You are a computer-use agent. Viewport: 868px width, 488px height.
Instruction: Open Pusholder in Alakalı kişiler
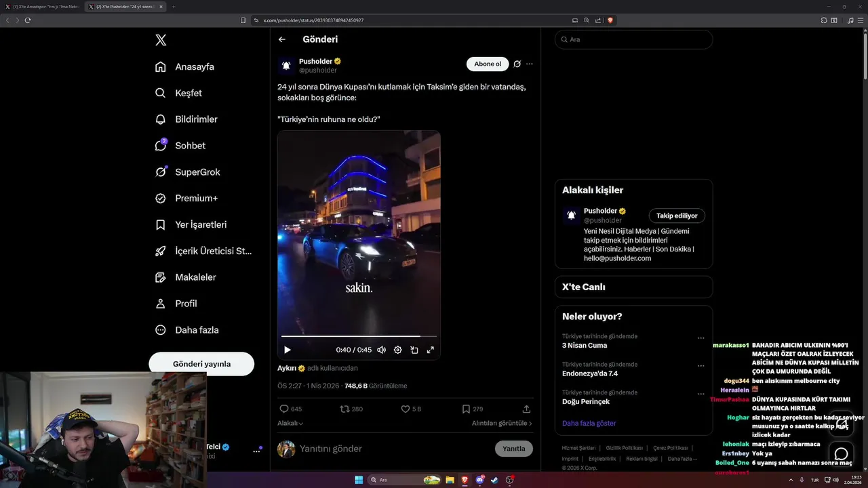coord(600,211)
